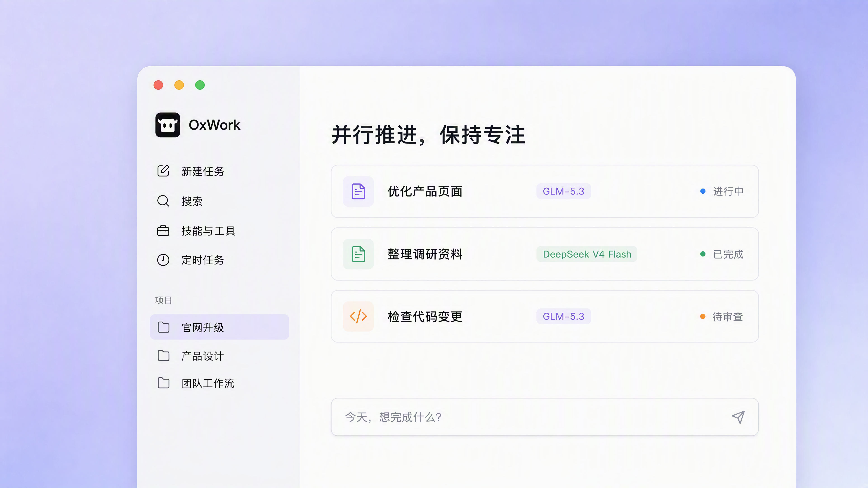The width and height of the screenshot is (868, 488).
Task: Open 定时任务 in the sidebar
Action: coord(203,260)
